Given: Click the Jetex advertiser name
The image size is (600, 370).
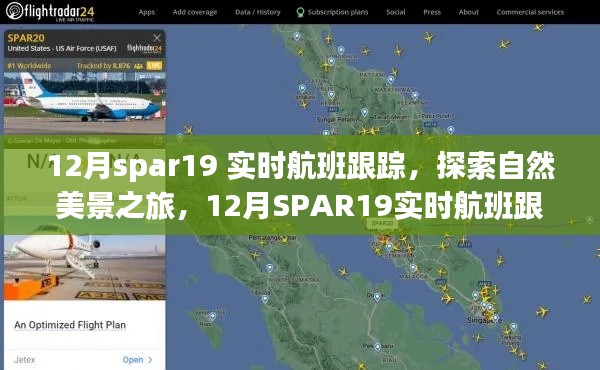Looking at the screenshot, I should tap(24, 360).
